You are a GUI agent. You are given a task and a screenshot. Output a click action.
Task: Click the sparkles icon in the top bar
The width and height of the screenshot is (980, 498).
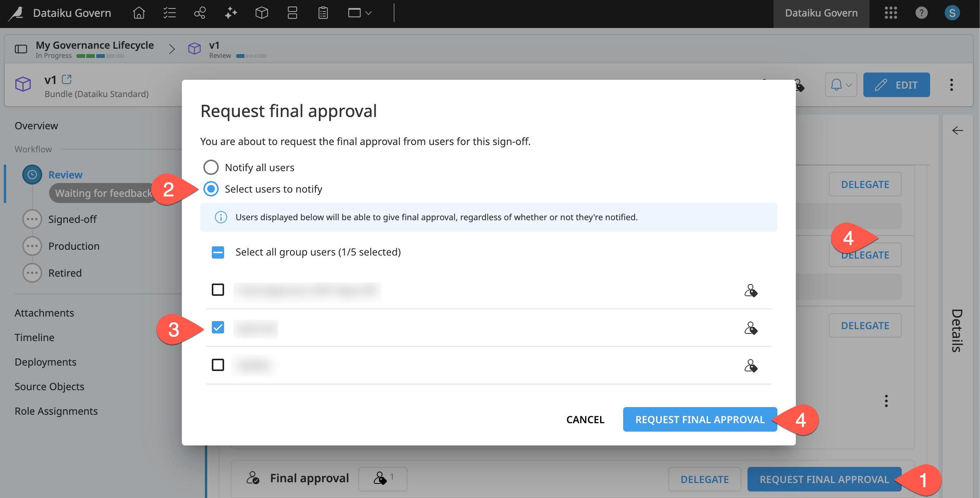(x=230, y=13)
